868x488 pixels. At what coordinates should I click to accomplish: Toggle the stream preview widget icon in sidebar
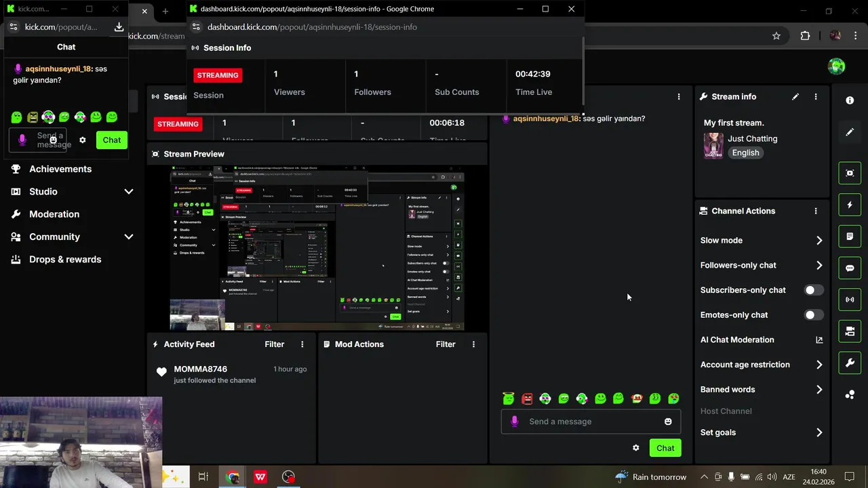[x=850, y=173]
